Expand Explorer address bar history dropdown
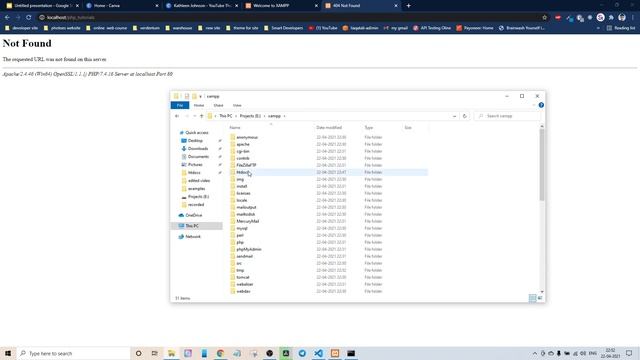 pyautogui.click(x=454, y=116)
